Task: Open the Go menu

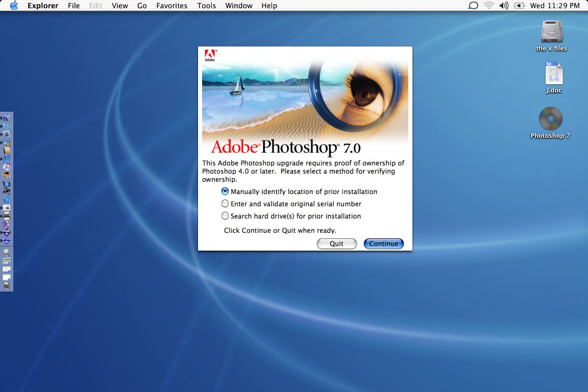Action: pos(142,6)
